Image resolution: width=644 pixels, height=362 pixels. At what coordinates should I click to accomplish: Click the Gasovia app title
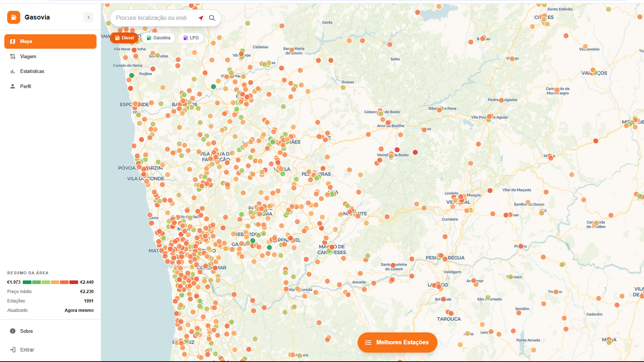click(37, 17)
